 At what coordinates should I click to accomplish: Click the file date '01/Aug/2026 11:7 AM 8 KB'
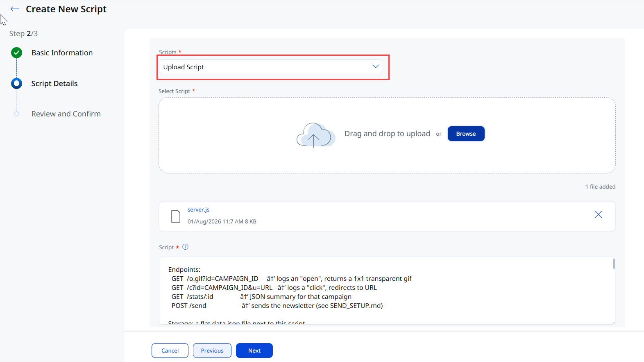pyautogui.click(x=222, y=221)
